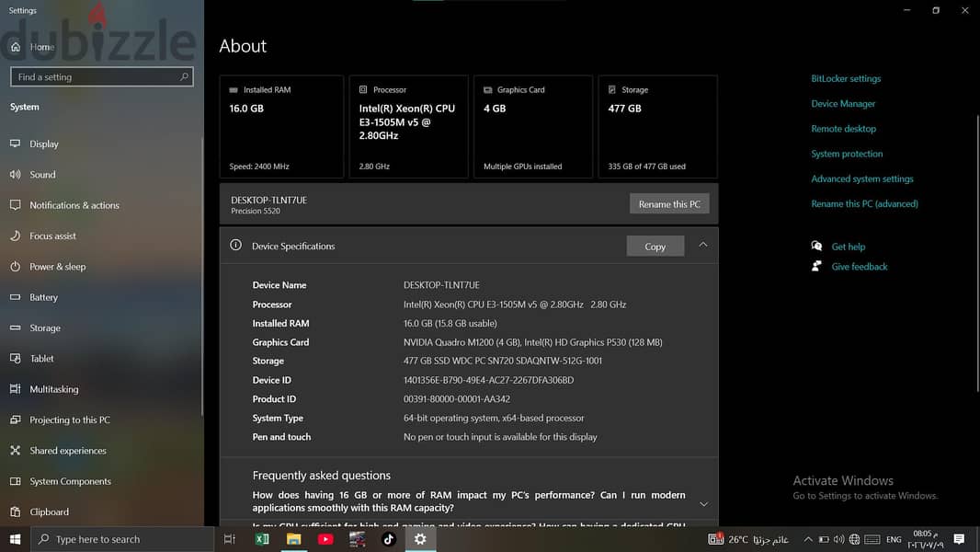
Task: Open Sound settings
Action: [x=42, y=175]
